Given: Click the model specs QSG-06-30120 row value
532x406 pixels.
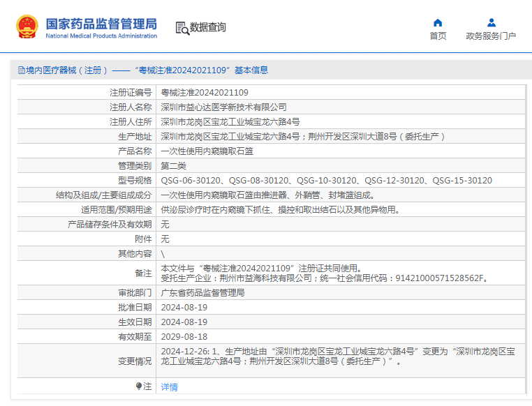Looking at the screenshot, I should tap(327, 180).
